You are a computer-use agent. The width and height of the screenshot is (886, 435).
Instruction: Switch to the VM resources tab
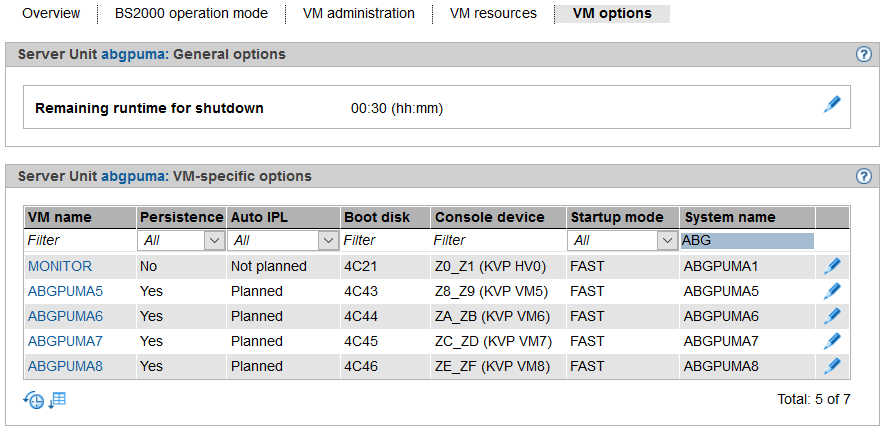[x=493, y=14]
